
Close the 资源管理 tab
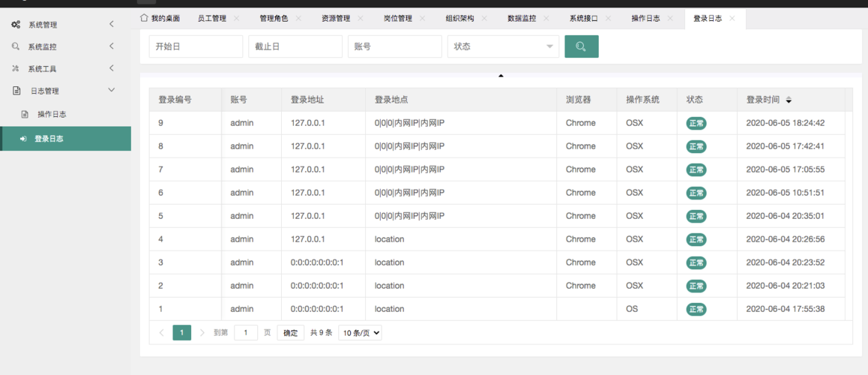(361, 18)
